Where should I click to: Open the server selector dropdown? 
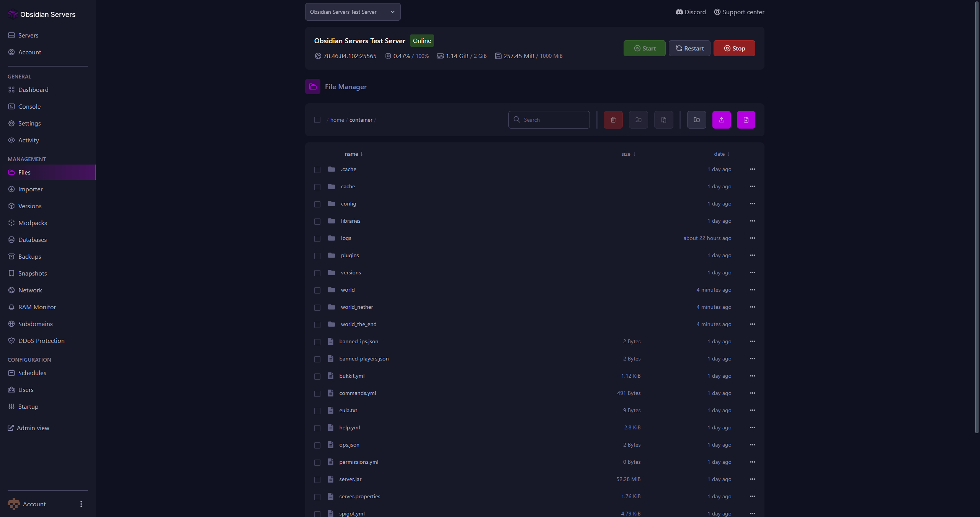(353, 12)
